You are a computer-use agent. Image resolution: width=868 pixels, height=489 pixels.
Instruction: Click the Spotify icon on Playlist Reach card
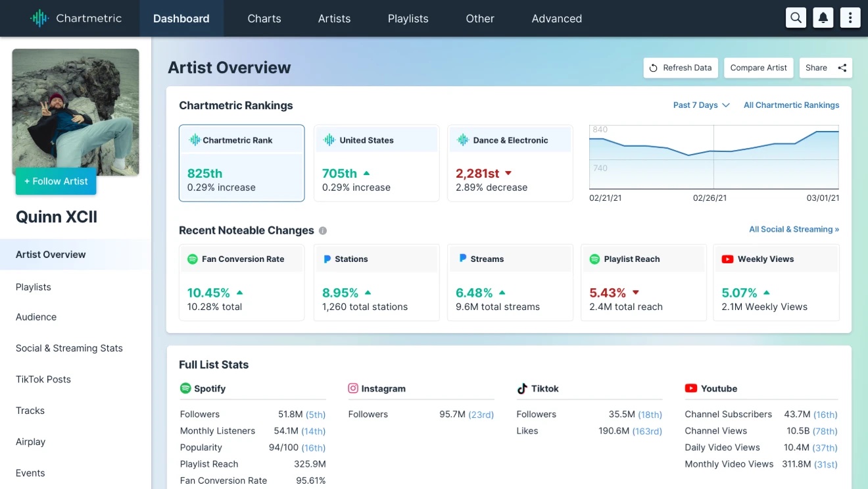click(x=594, y=259)
